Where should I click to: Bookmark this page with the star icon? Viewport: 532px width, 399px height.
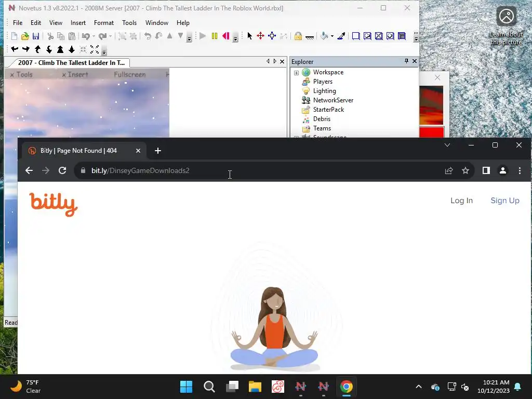coord(465,170)
